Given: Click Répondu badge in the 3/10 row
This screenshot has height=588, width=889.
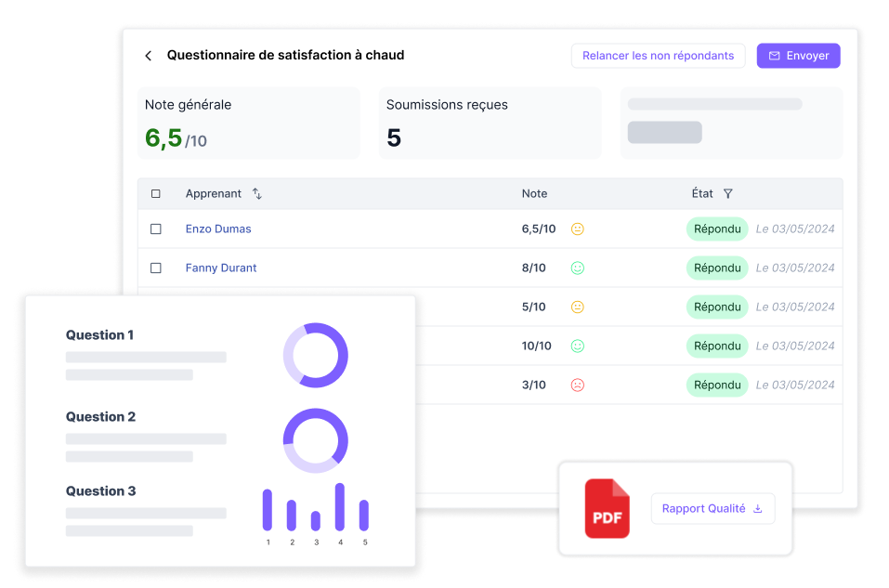Looking at the screenshot, I should [x=717, y=385].
